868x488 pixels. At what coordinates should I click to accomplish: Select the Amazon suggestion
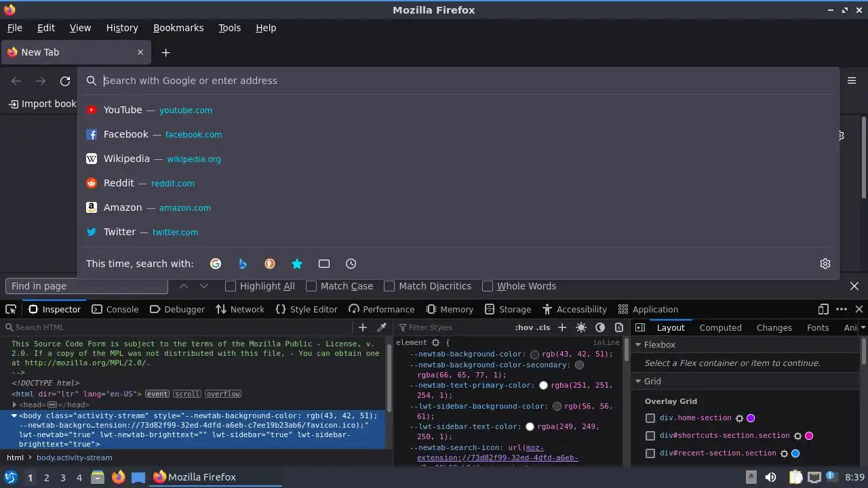pos(458,207)
